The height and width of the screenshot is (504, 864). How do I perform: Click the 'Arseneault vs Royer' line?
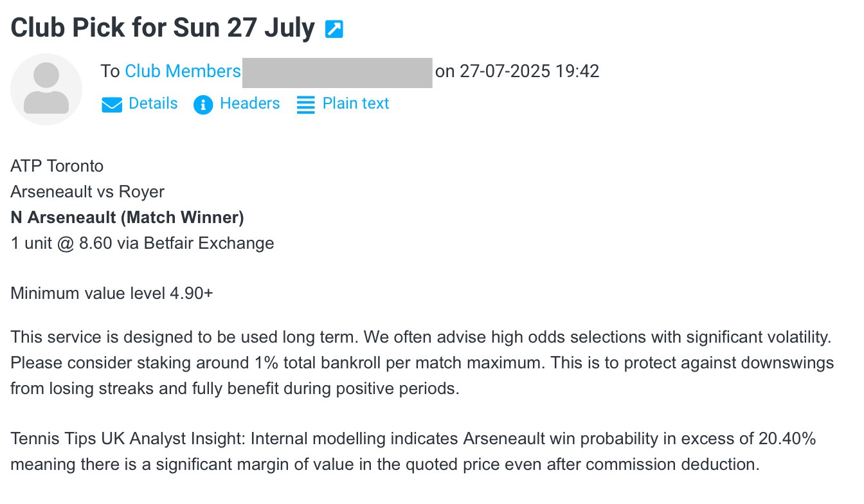[87, 192]
